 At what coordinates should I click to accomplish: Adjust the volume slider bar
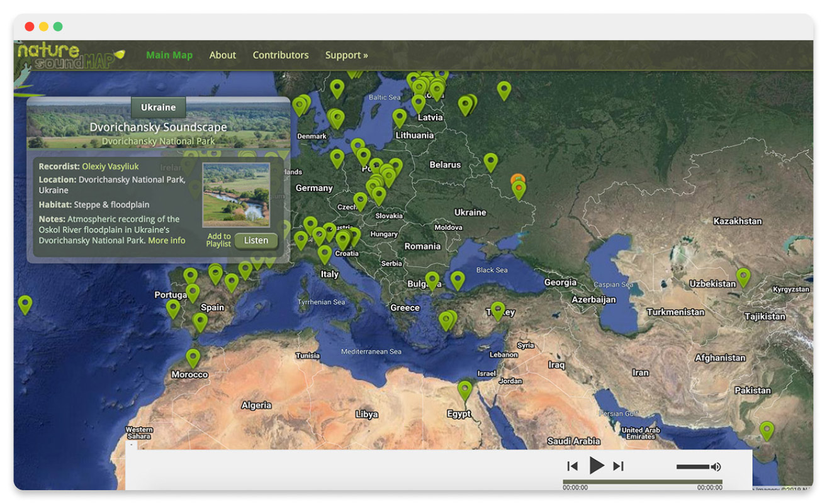click(x=692, y=467)
